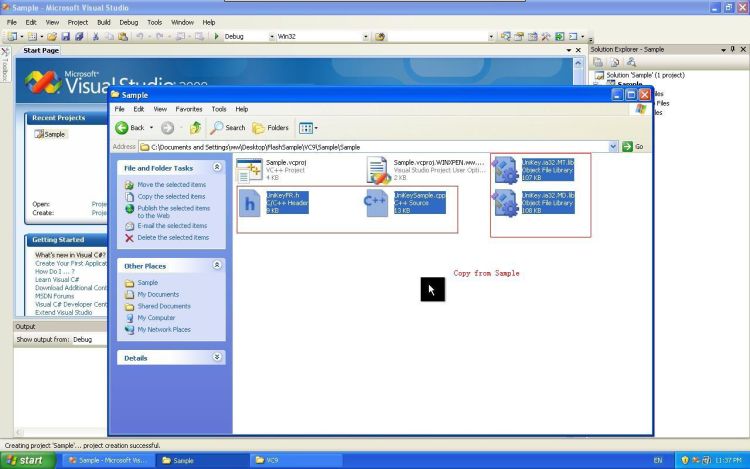Click Up folder icon in Sample explorer window
The image size is (750, 469).
(195, 128)
